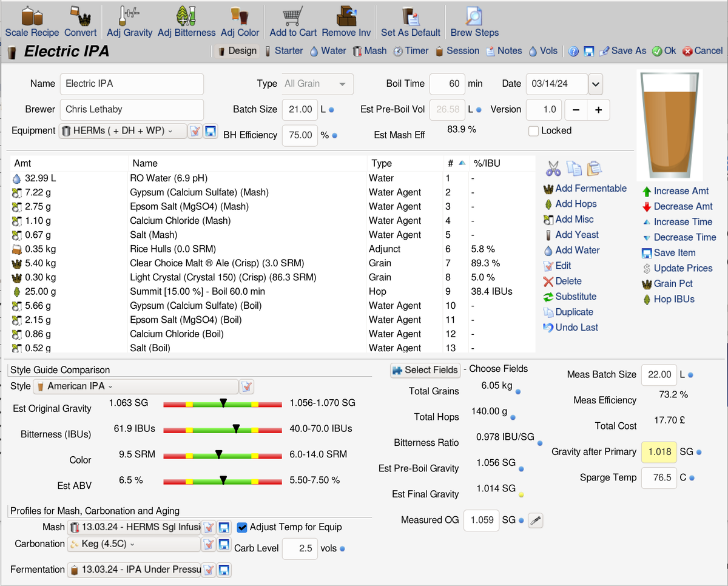Uncheck Adjust Temp for Equip
Image resolution: width=728 pixels, height=586 pixels.
(x=242, y=527)
